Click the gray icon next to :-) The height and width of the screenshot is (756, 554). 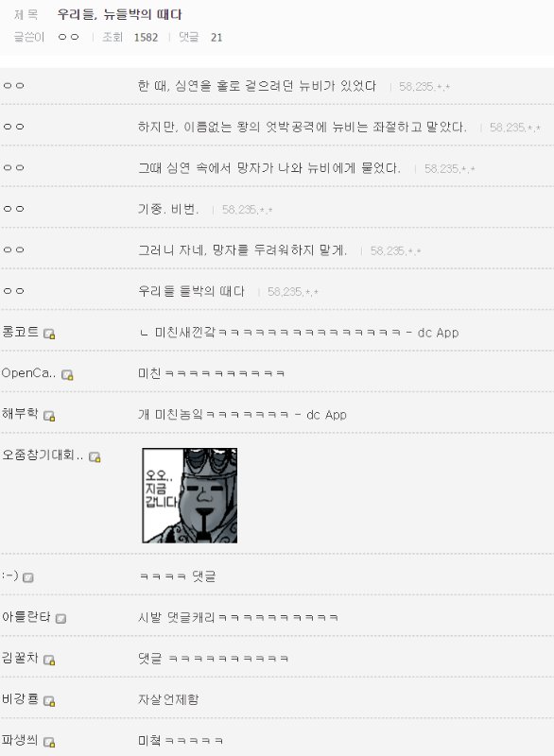coord(28,577)
